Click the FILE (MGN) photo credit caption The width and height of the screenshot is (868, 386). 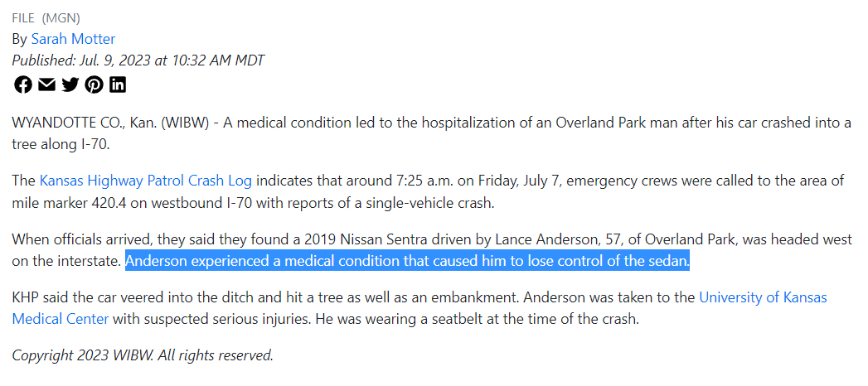[x=46, y=18]
